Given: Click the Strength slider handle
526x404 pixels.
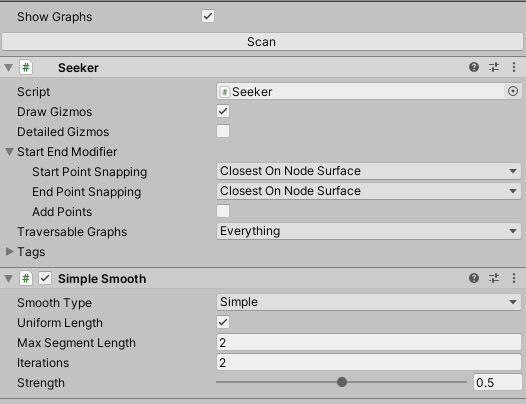Looking at the screenshot, I should [342, 382].
